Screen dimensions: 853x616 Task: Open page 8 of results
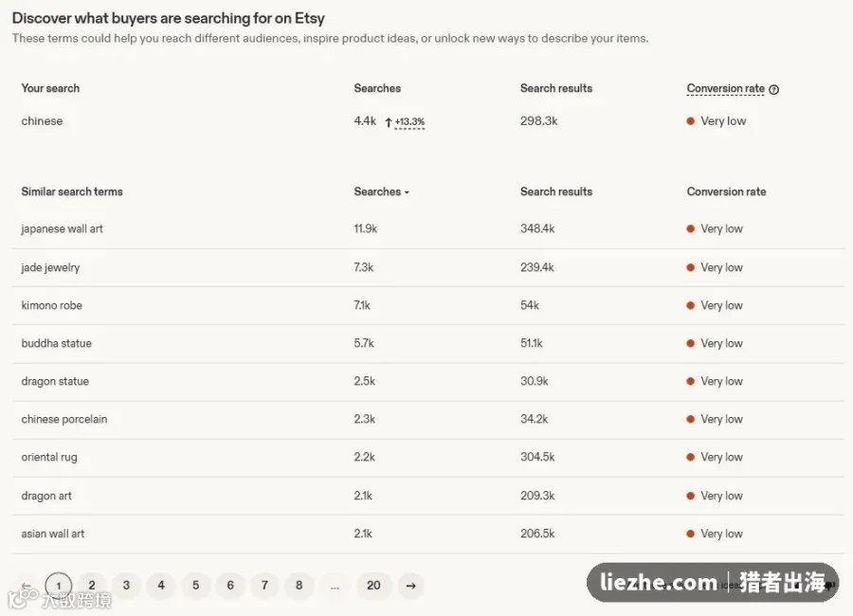coord(299,585)
